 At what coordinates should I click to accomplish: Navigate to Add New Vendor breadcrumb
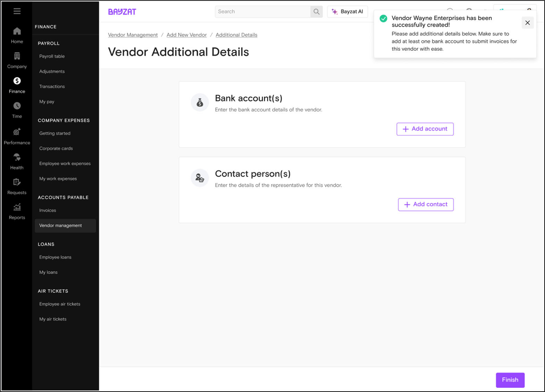[186, 35]
